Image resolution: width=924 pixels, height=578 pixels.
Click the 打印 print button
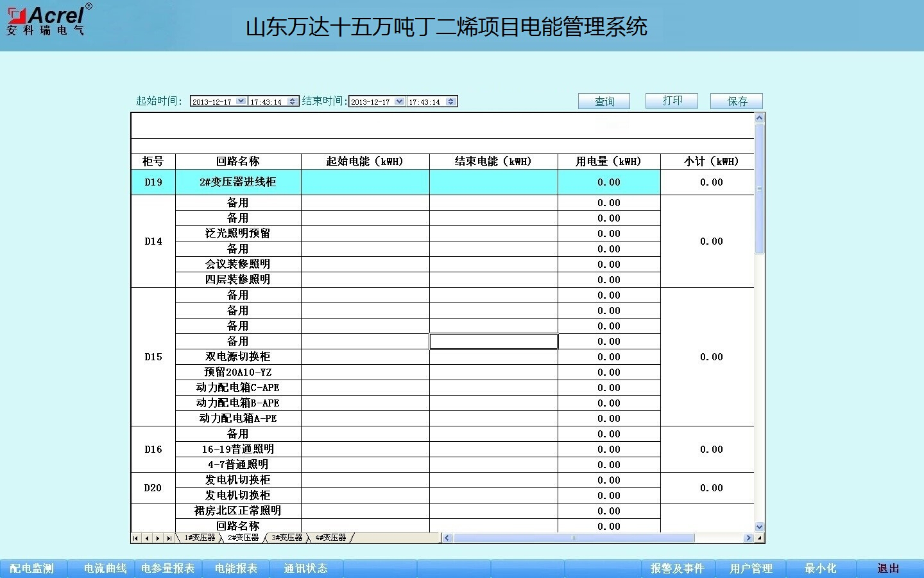tap(672, 101)
